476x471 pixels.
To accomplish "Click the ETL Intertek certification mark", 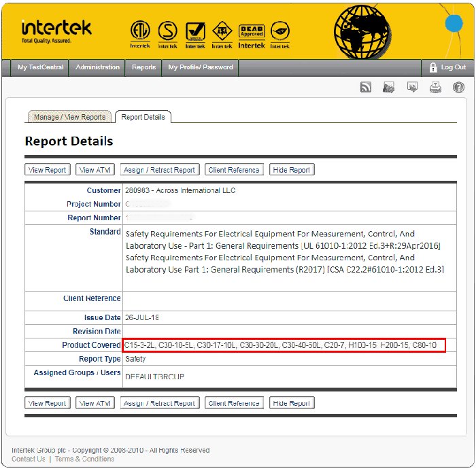I will coord(140,34).
